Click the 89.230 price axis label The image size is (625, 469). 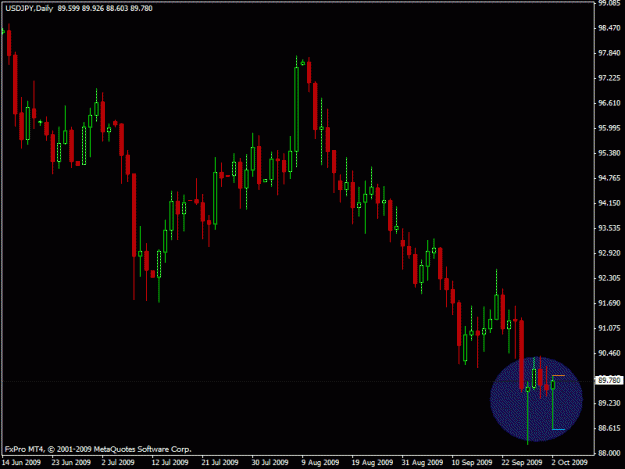pos(609,403)
